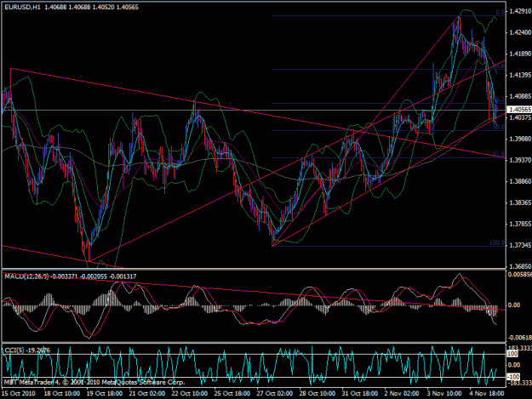Click the 27 Oct 02:00 time label
Image resolution: width=532 pixels, height=399 pixels.
point(275,393)
